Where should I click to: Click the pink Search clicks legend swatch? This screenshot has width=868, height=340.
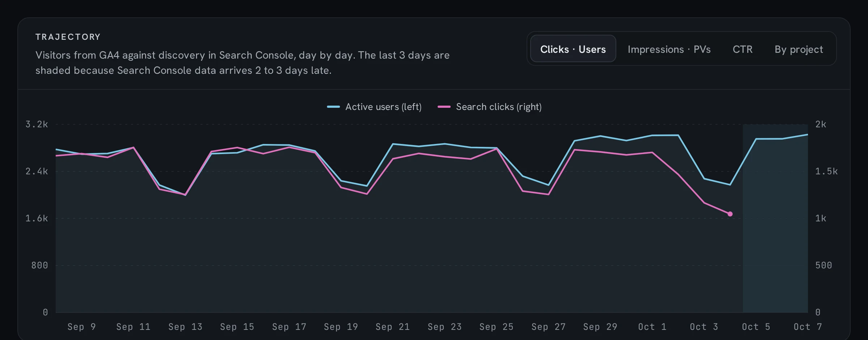coord(444,107)
